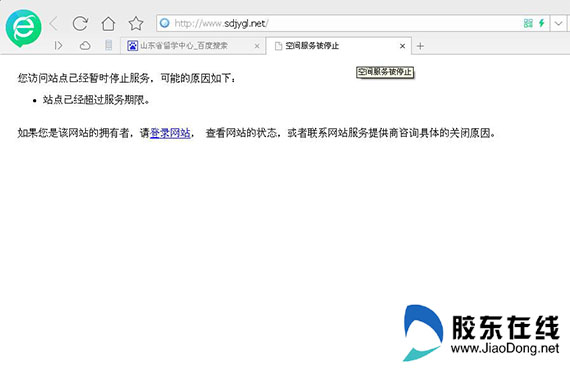This screenshot has height=380, width=570.
Task: Click the green 360 browser logo
Action: pyautogui.click(x=24, y=28)
